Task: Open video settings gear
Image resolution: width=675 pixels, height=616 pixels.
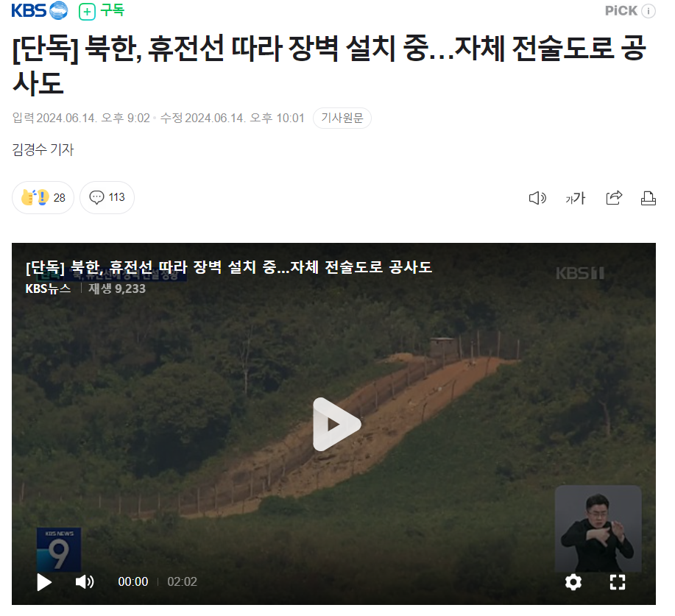Action: [573, 582]
